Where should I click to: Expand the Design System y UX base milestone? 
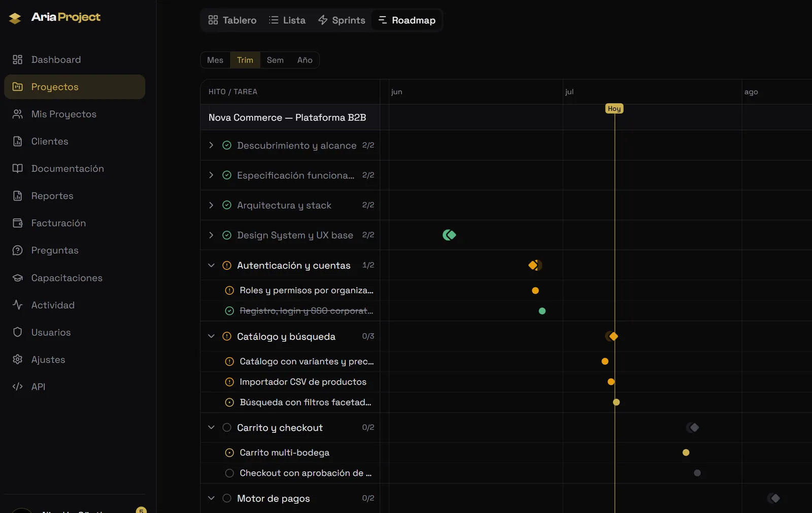(x=211, y=235)
